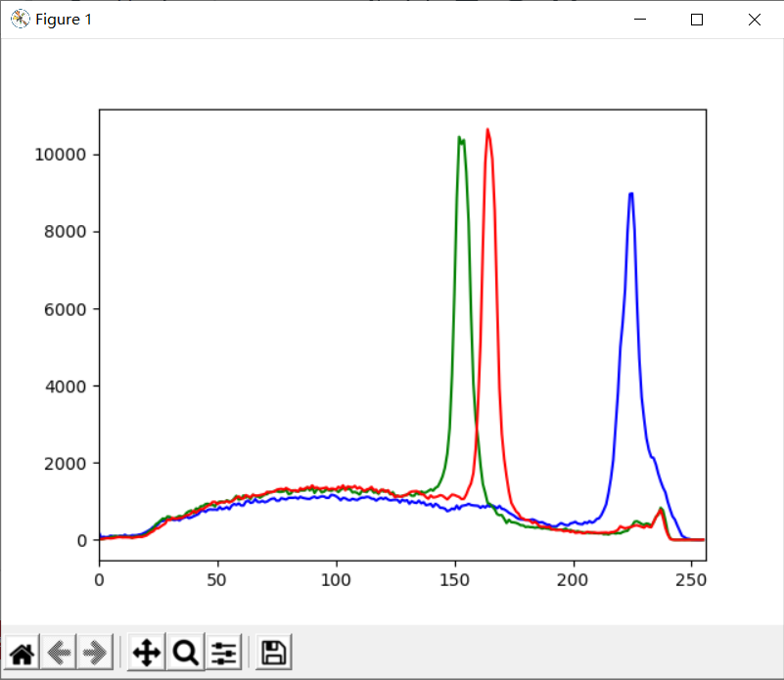
Task: Open the Configure subplots sliders icon
Action: pyautogui.click(x=224, y=653)
